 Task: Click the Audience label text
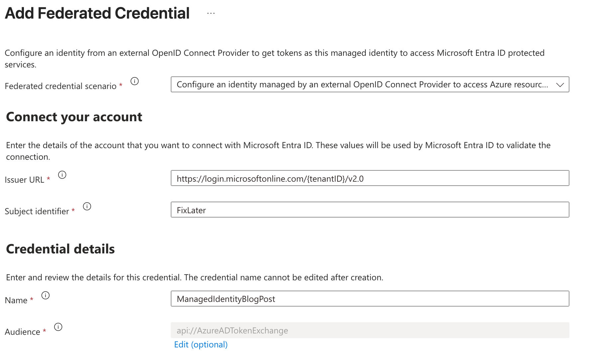click(22, 332)
